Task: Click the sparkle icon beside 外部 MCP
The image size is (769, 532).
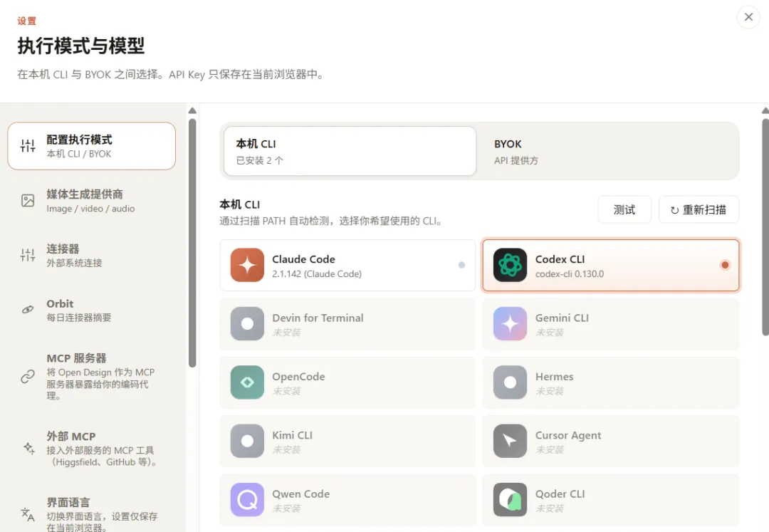Action: tap(29, 448)
